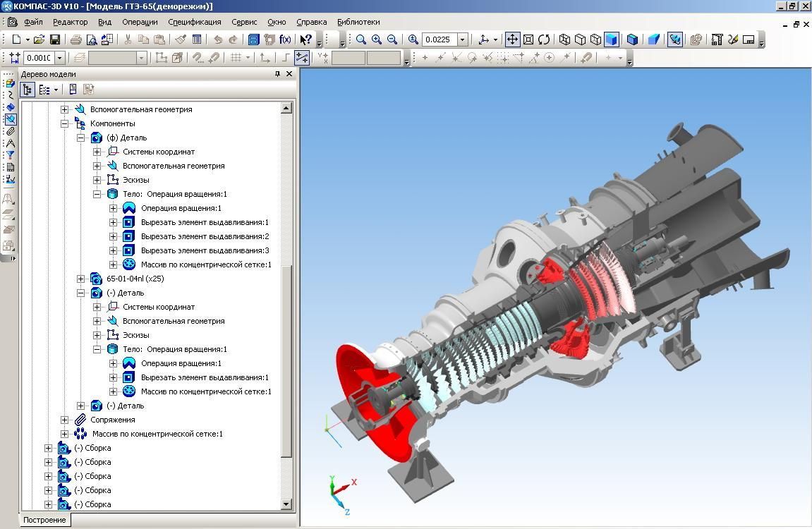The height and width of the screenshot is (529, 812).
Task: Open the Операции menu
Action: tap(140, 22)
